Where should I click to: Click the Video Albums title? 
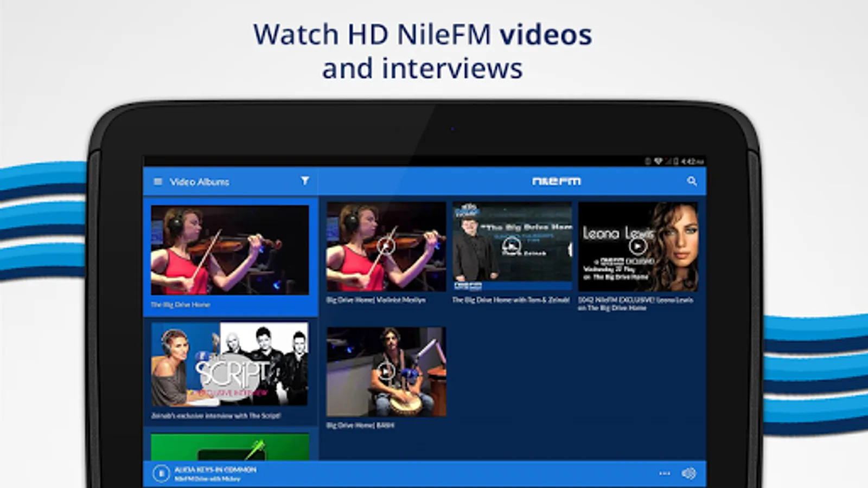[199, 182]
